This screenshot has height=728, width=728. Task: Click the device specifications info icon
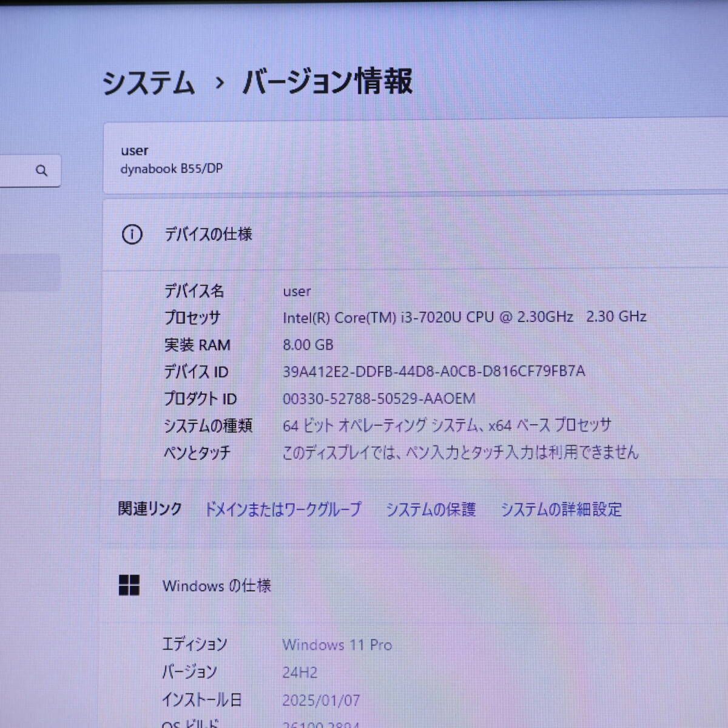[132, 234]
